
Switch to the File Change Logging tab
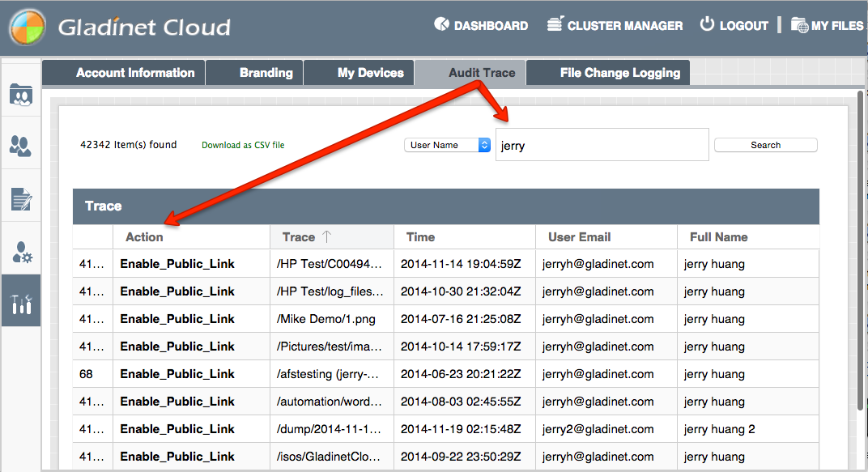pyautogui.click(x=608, y=73)
